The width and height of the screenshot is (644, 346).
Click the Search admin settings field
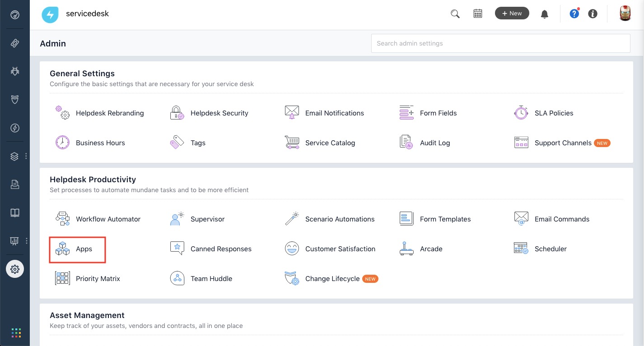(x=500, y=43)
